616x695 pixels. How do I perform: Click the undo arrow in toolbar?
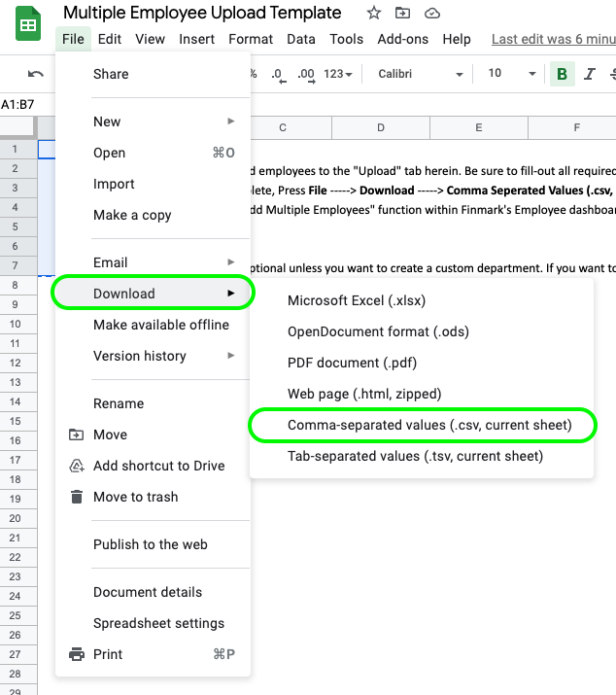pyautogui.click(x=36, y=74)
